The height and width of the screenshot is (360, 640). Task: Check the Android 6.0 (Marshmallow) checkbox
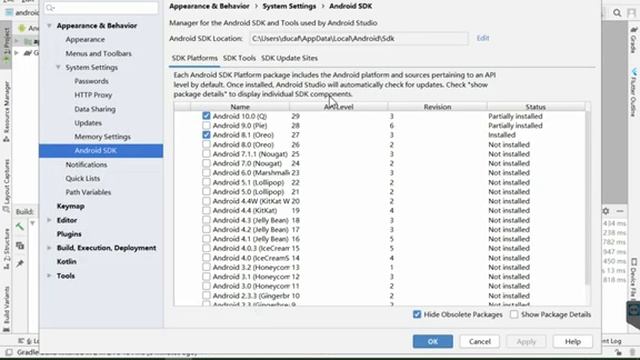(x=206, y=173)
